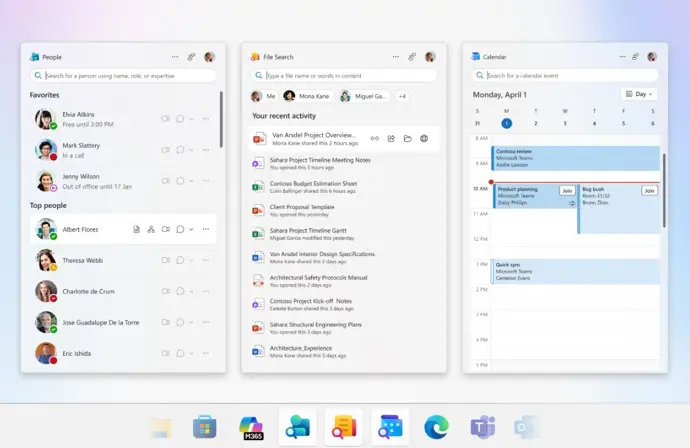Open chat with Jenny Wilson
Image resolution: width=690 pixels, height=448 pixels.
coord(180,181)
